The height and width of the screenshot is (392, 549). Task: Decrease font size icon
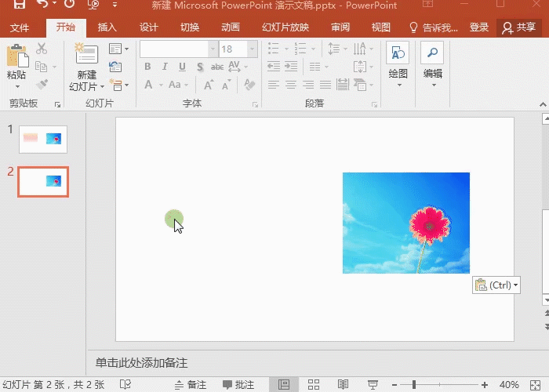pyautogui.click(x=226, y=85)
